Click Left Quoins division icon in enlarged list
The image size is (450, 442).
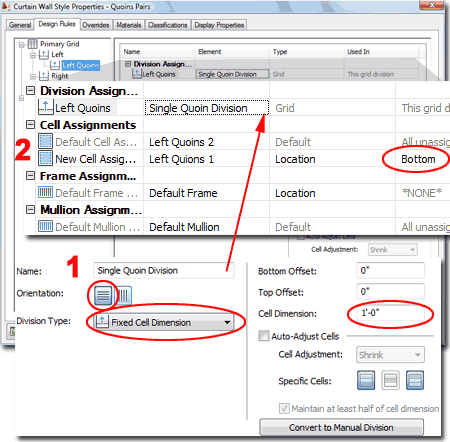pos(45,107)
